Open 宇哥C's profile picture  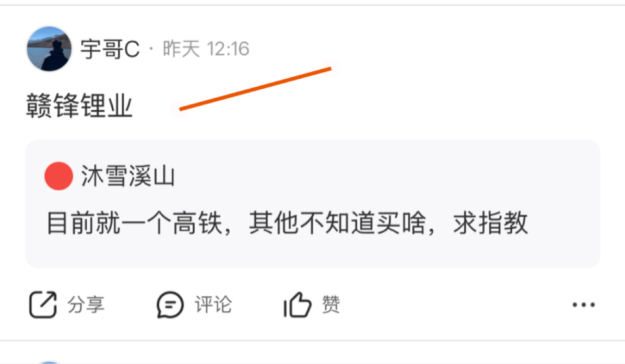click(x=49, y=49)
